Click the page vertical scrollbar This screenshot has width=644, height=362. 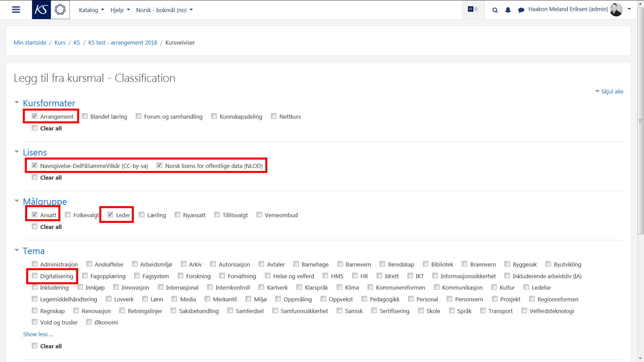click(640, 121)
